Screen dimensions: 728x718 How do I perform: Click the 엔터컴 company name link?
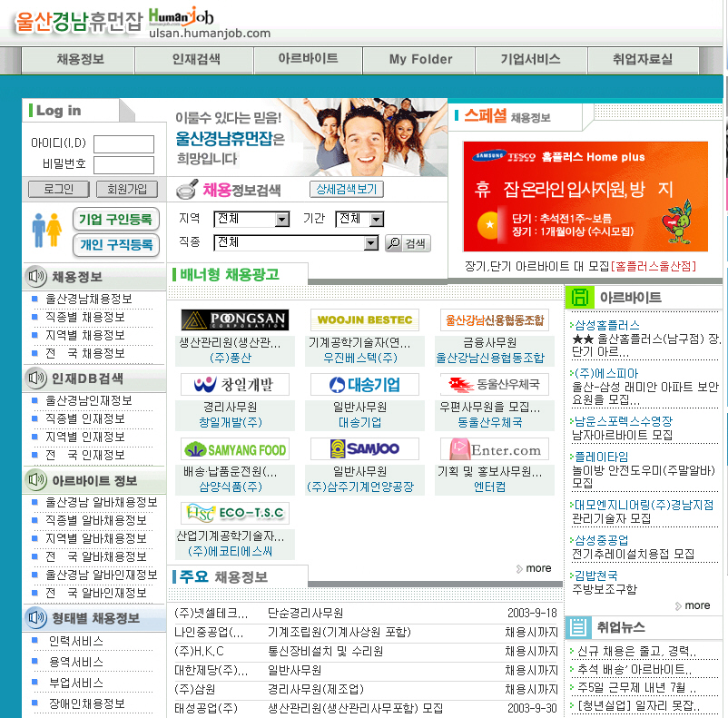(x=490, y=487)
